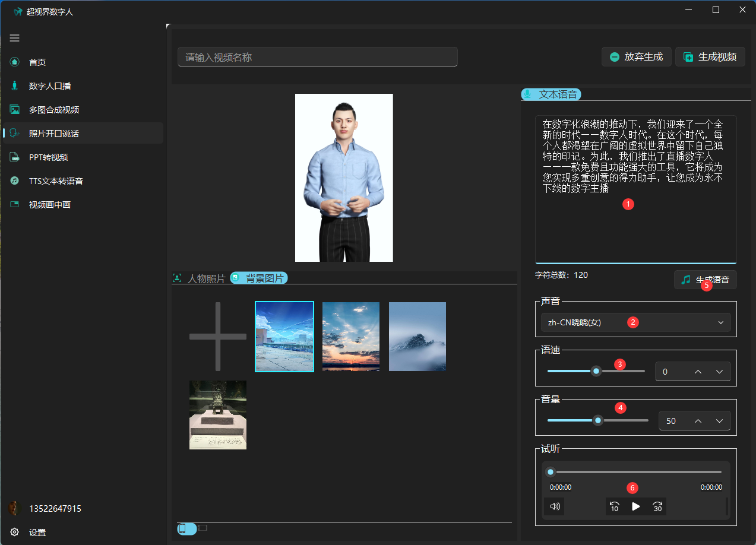Open PPT转视频 tool
Screen dimensions: 756x545
[48, 157]
